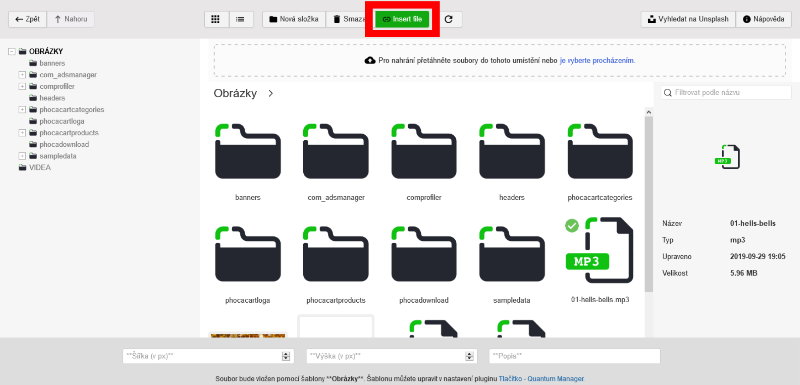Screen dimensions: 800x385
Task: Click the breadcrumb chevron arrow
Action: coord(271,94)
